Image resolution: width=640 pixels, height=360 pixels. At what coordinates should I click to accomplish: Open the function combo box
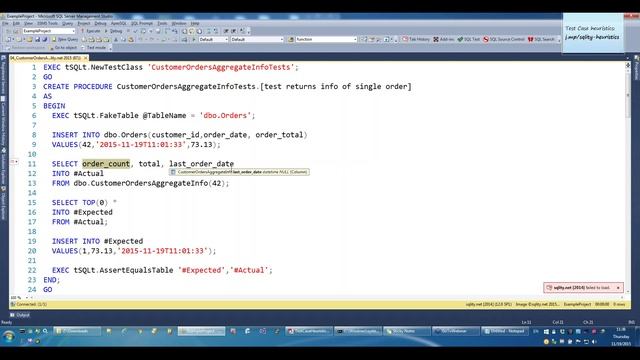pos(326,40)
